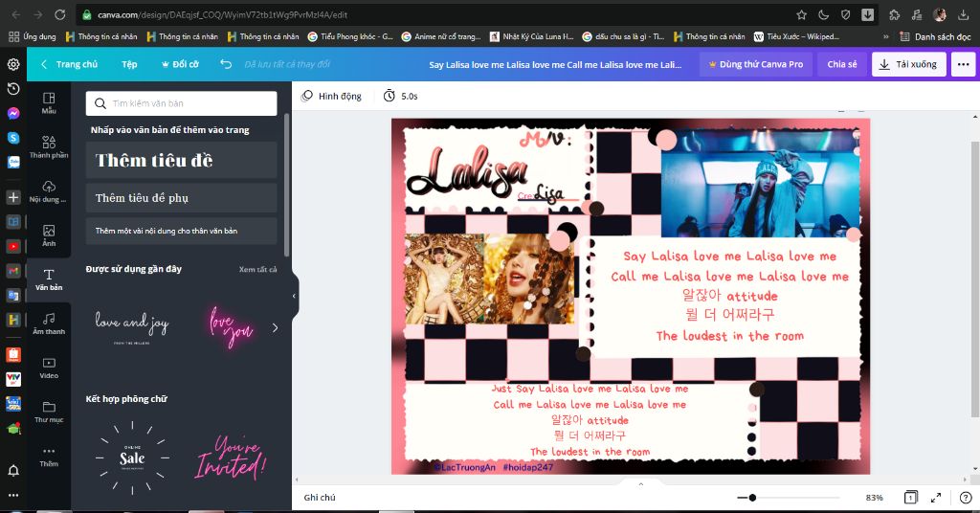Open browser extensions puzzle icon

[895, 14]
